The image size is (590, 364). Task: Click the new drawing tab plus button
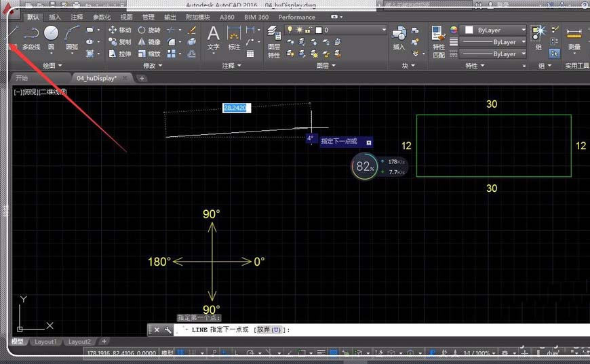click(142, 78)
